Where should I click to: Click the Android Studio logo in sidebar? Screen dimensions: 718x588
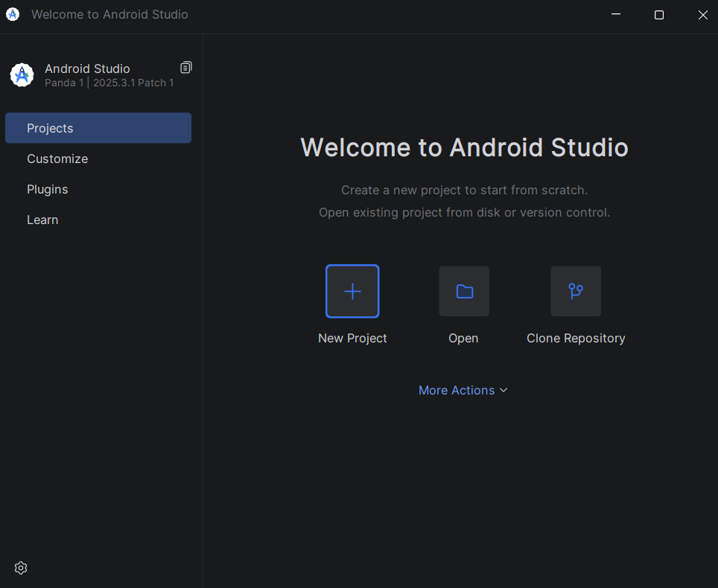[22, 75]
